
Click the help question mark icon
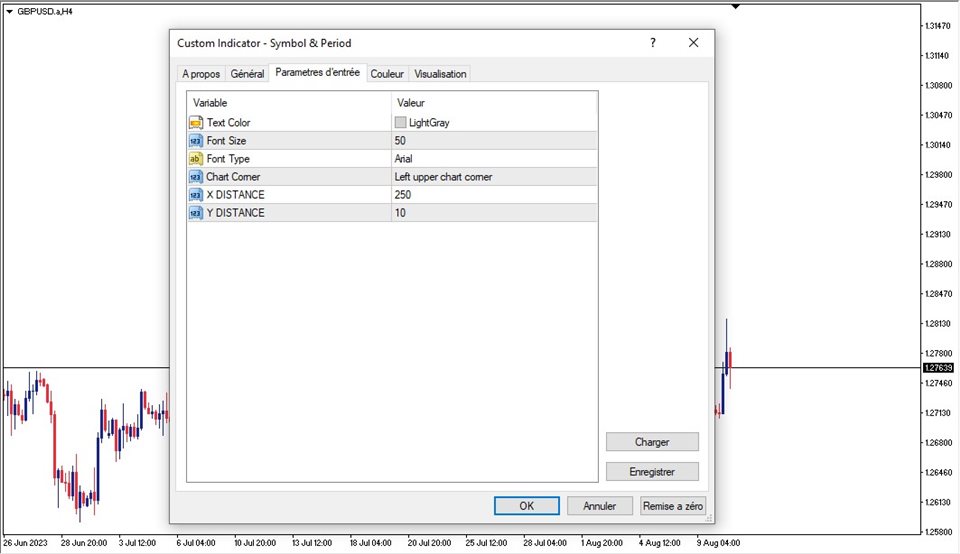(652, 43)
